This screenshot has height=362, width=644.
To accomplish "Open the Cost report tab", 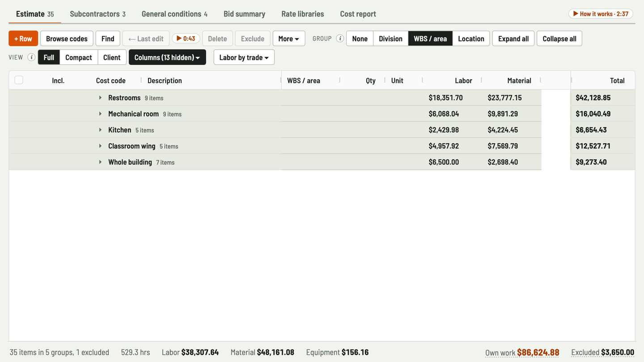I will tap(358, 14).
